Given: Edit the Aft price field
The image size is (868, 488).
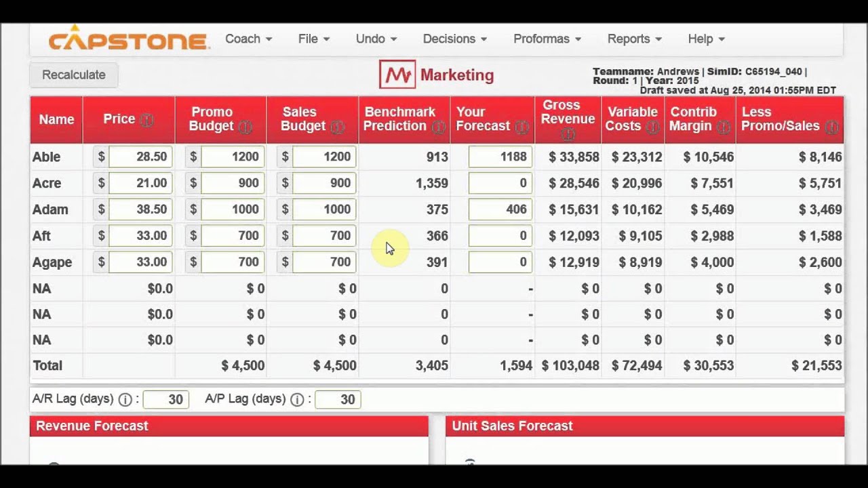Looking at the screenshot, I should 140,236.
